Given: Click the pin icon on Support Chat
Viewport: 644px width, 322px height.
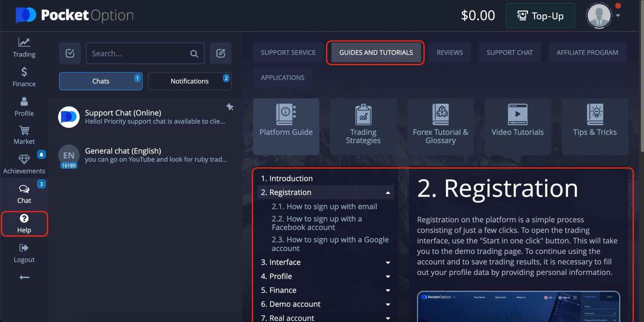Looking at the screenshot, I should click(230, 107).
